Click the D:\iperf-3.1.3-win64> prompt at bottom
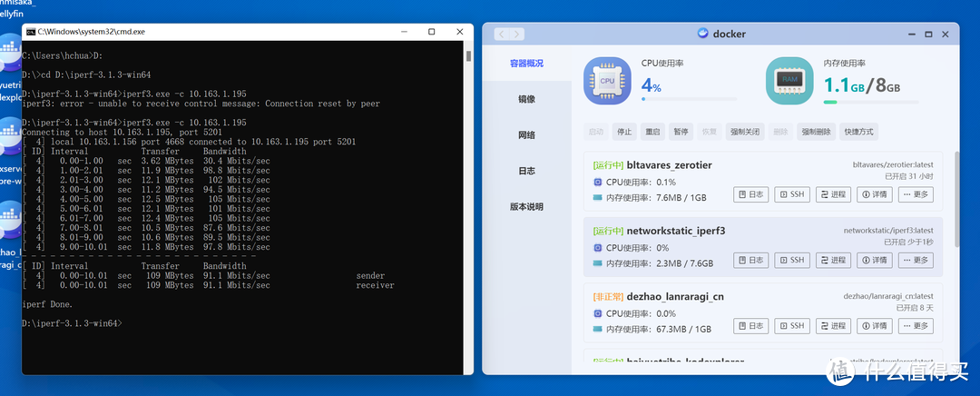Image resolution: width=980 pixels, height=396 pixels. point(72,323)
